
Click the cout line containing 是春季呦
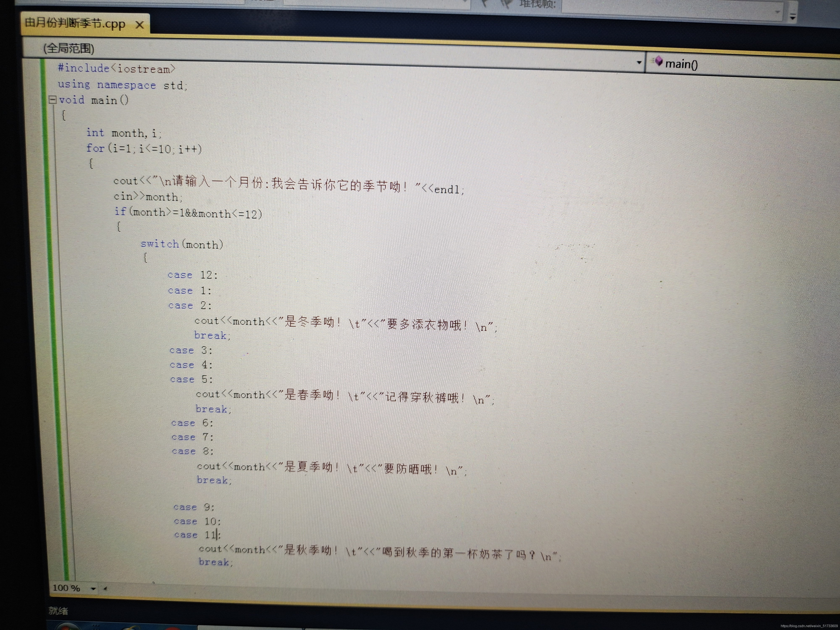(345, 397)
